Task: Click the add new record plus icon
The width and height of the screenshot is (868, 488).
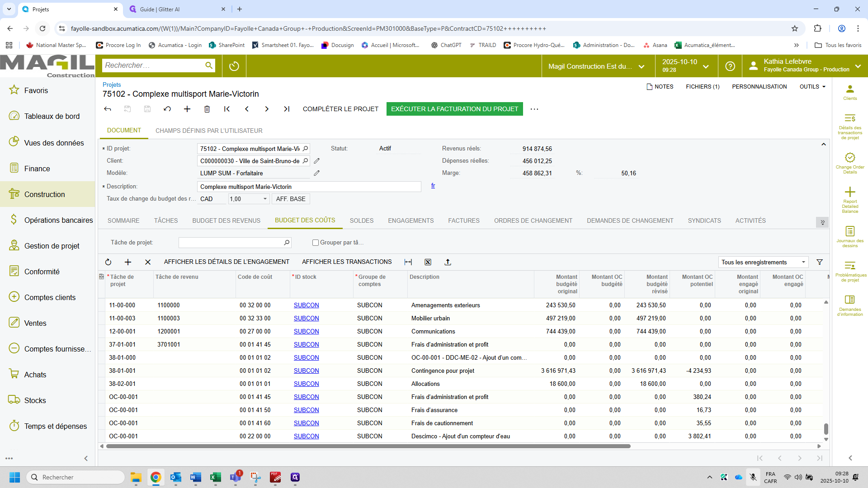Action: tap(187, 109)
